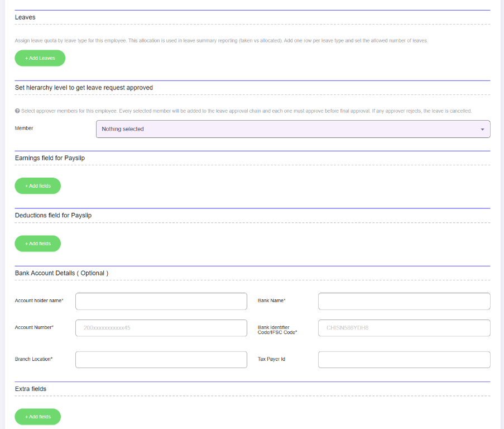Focus the Bank Name input field

pos(404,301)
